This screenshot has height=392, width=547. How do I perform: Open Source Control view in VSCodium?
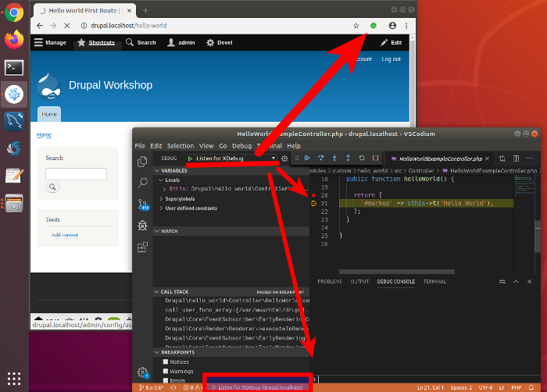tap(143, 205)
